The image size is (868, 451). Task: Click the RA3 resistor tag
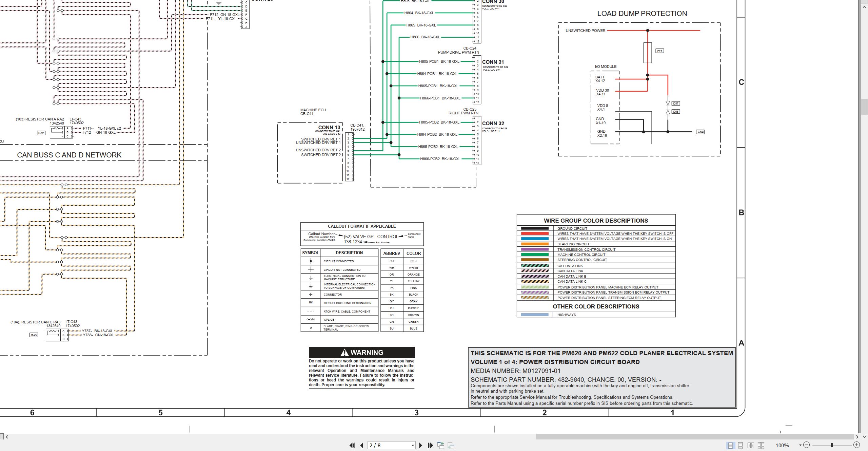(34, 335)
